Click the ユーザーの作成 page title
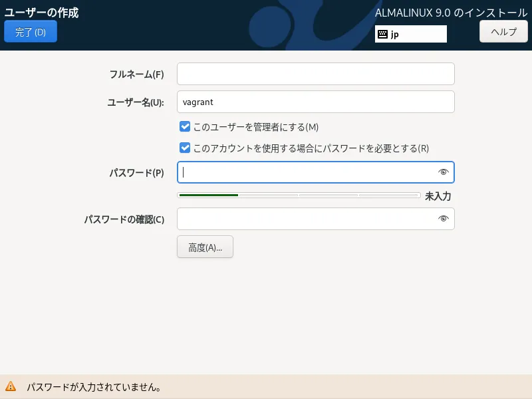Image resolution: width=532 pixels, height=399 pixels. point(41,13)
